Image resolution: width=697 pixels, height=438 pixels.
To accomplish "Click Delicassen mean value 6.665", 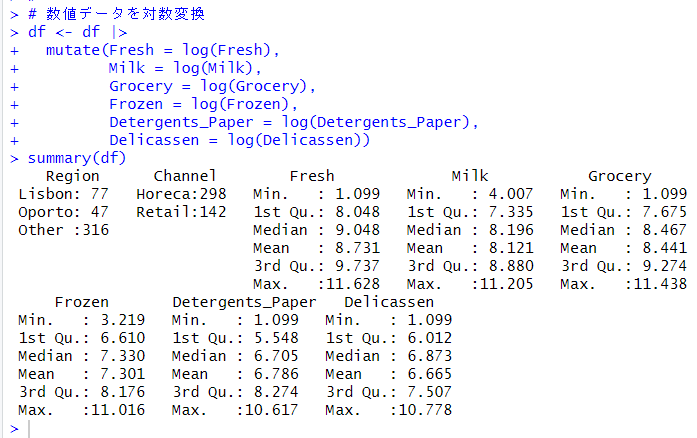I will [430, 374].
